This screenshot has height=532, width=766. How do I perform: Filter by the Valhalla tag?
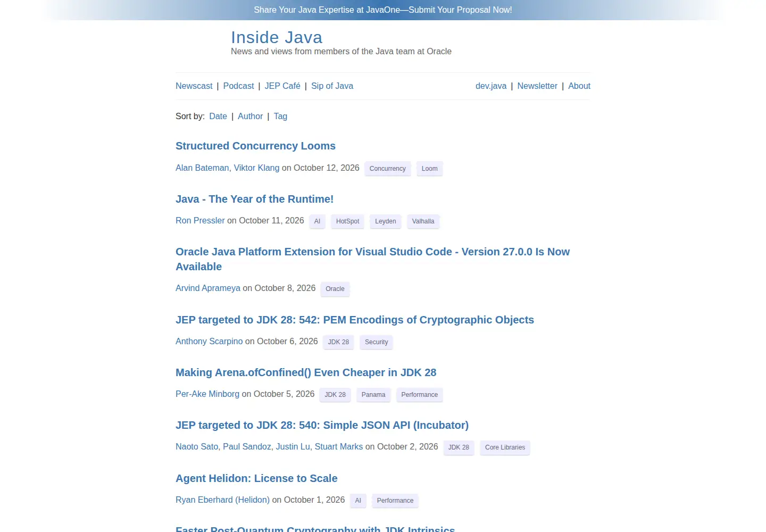pos(423,221)
